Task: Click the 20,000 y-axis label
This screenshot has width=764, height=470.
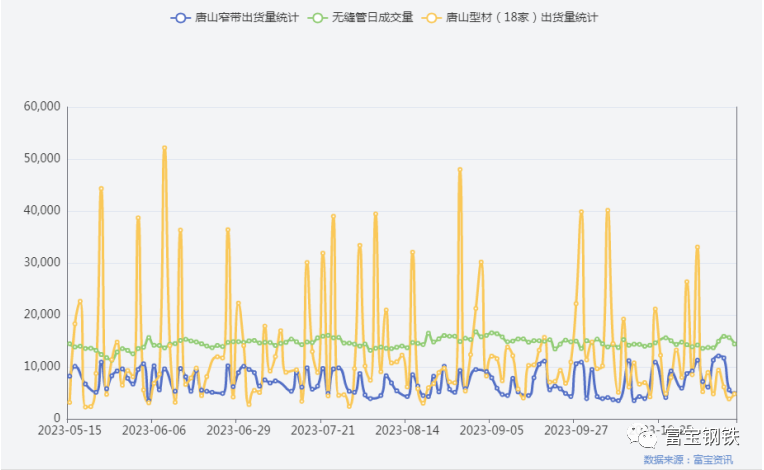Action: tap(42, 314)
